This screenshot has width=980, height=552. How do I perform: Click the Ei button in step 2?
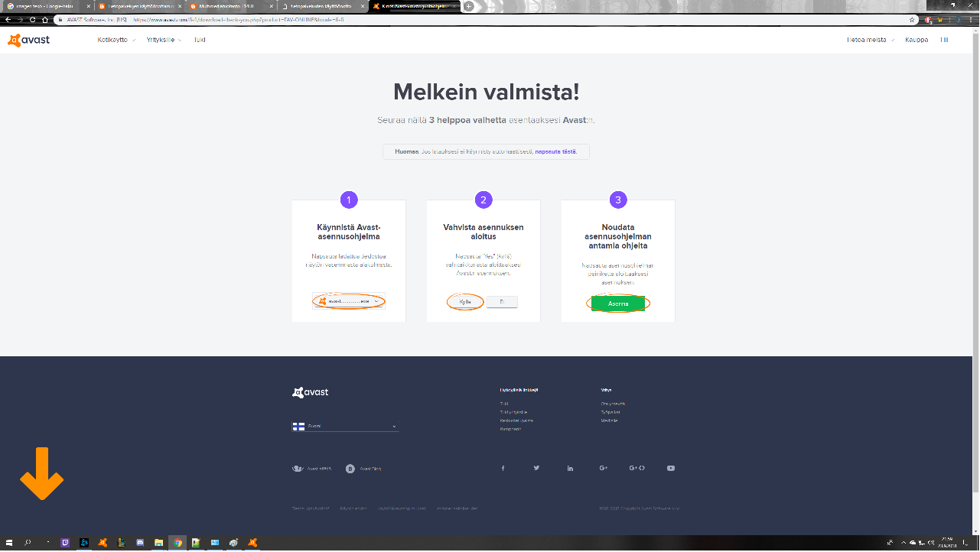point(502,302)
